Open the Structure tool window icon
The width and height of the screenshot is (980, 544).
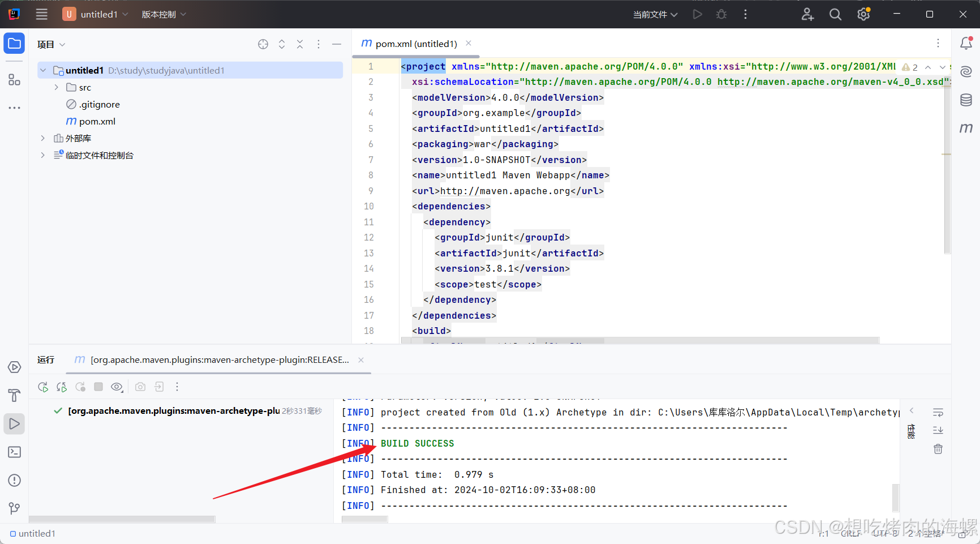tap(14, 80)
